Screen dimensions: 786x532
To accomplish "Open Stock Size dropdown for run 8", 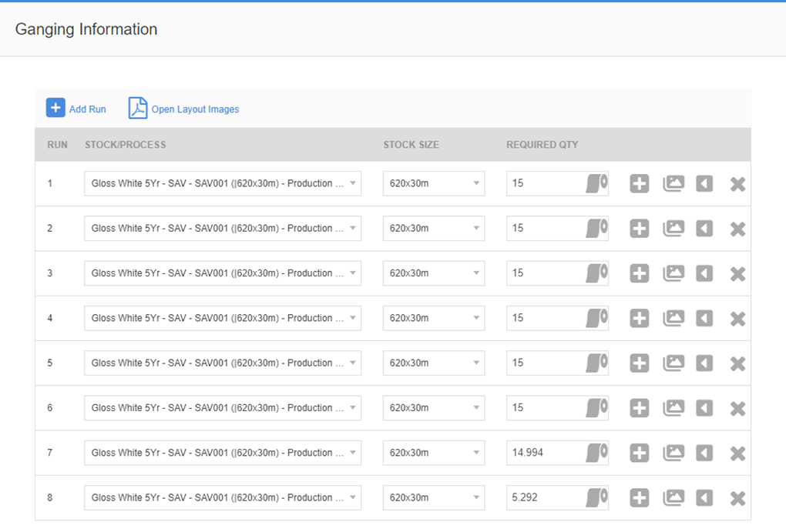I will click(x=434, y=497).
